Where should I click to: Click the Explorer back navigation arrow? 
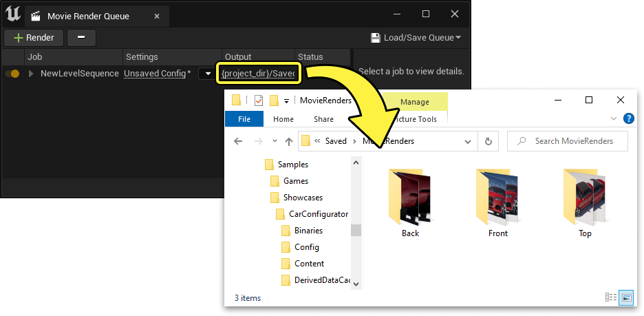[238, 141]
